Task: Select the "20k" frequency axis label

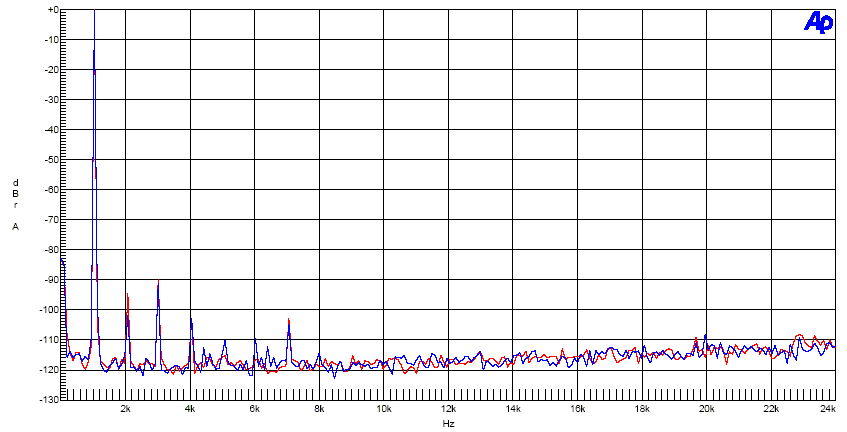Action: point(707,409)
